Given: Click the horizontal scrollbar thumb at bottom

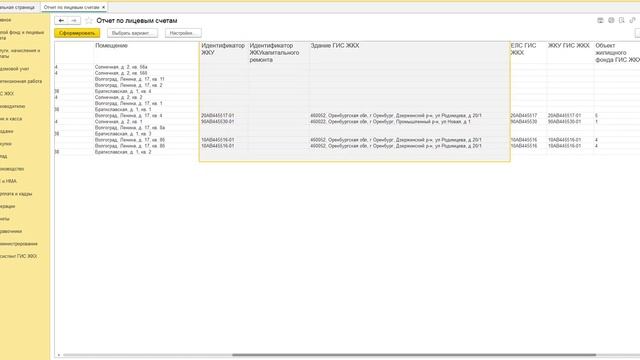Looking at the screenshot, I should point(414,355).
